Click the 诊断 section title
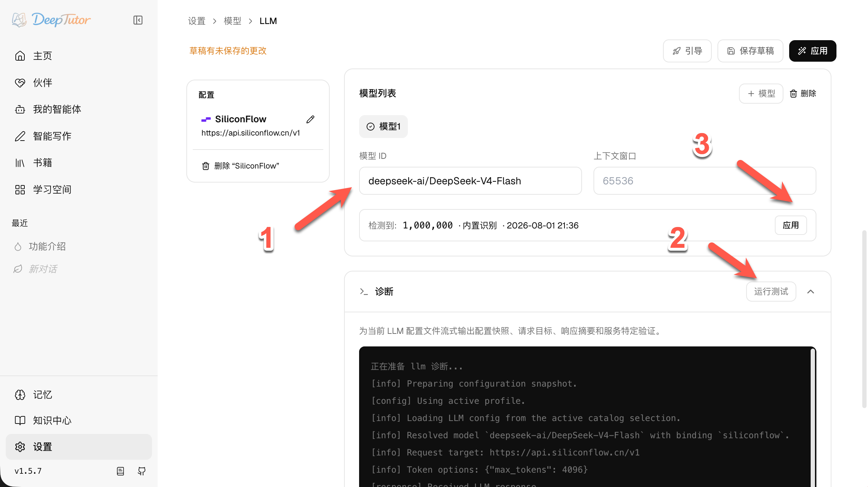This screenshot has width=868, height=487. coord(384,292)
